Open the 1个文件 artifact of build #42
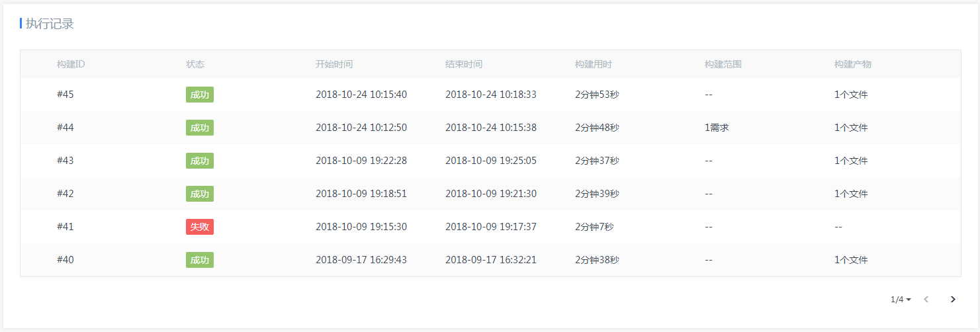 click(851, 194)
